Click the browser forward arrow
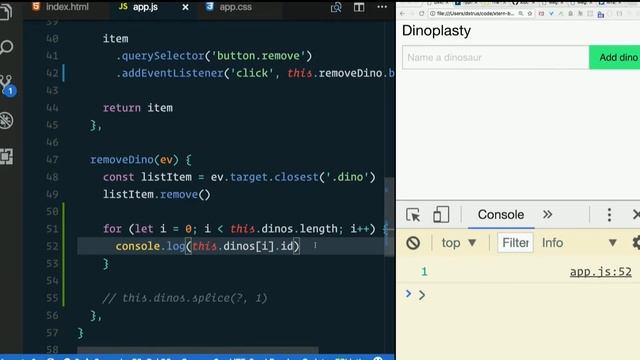This screenshot has height=360, width=640. pos(412,13)
